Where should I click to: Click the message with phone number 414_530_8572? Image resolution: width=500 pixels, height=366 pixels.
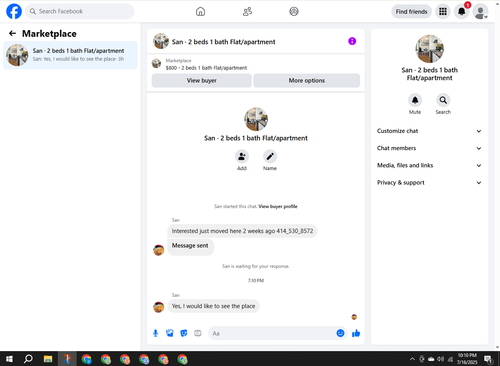(x=242, y=231)
